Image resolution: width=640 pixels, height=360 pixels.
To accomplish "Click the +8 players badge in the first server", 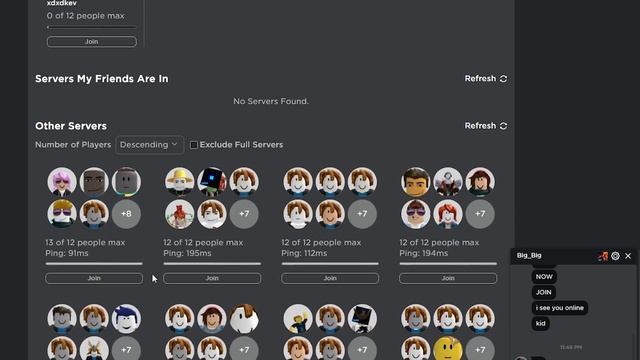I will [x=126, y=213].
